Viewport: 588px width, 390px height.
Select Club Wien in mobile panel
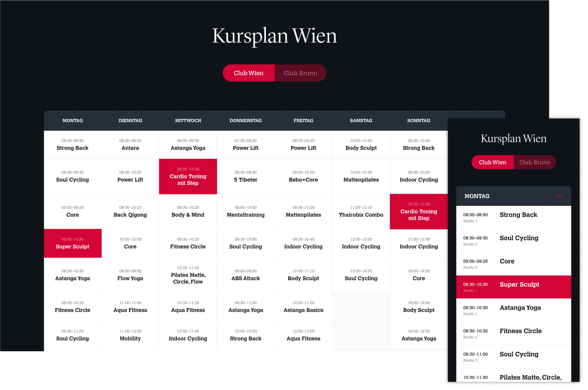tap(492, 162)
